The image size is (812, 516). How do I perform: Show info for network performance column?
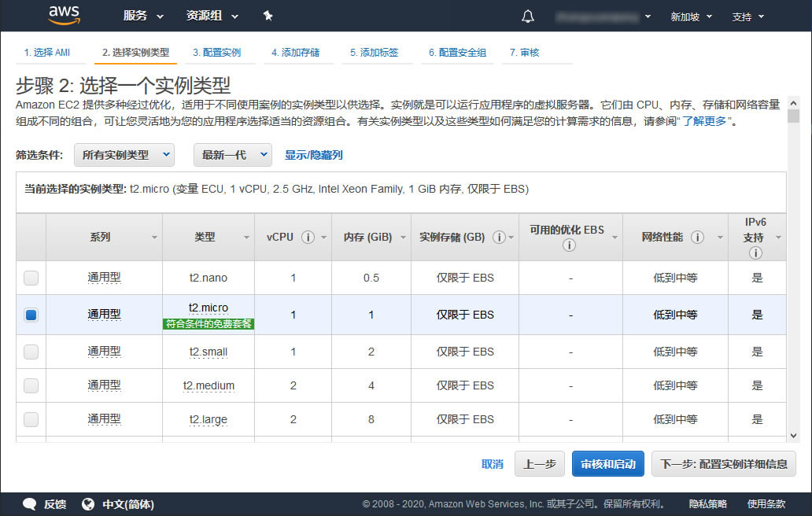pos(698,237)
